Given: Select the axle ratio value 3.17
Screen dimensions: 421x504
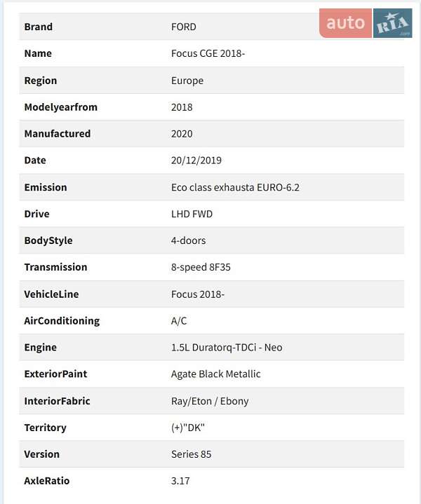Looking at the screenshot, I should (180, 481).
